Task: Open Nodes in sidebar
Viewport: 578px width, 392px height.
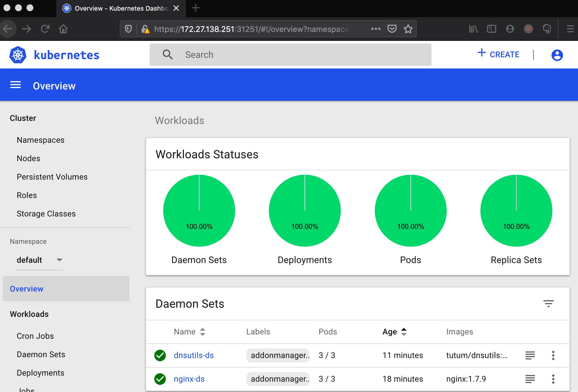Action: click(x=28, y=159)
